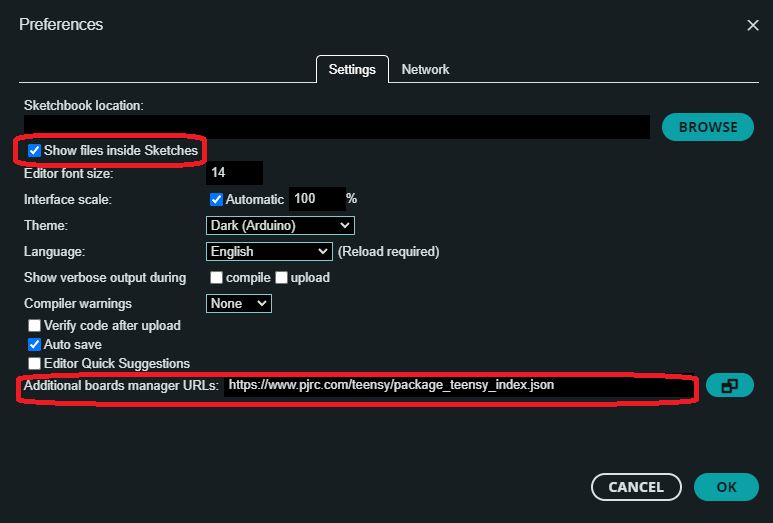Click the interface scale percentage field
The height and width of the screenshot is (523, 773).
point(316,199)
